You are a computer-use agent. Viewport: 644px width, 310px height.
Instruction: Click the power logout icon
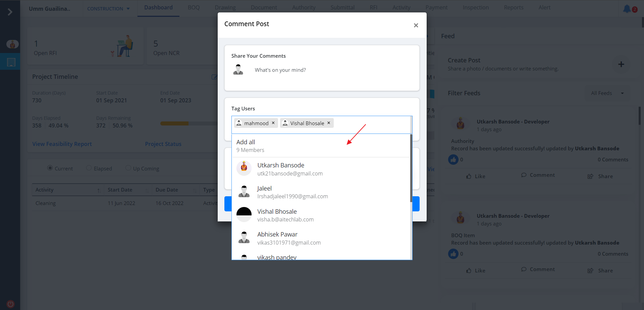pos(11,304)
